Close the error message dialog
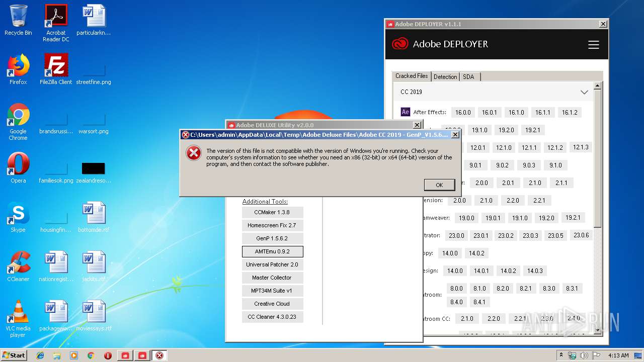Viewport: 644px width, 362px height. click(x=455, y=135)
